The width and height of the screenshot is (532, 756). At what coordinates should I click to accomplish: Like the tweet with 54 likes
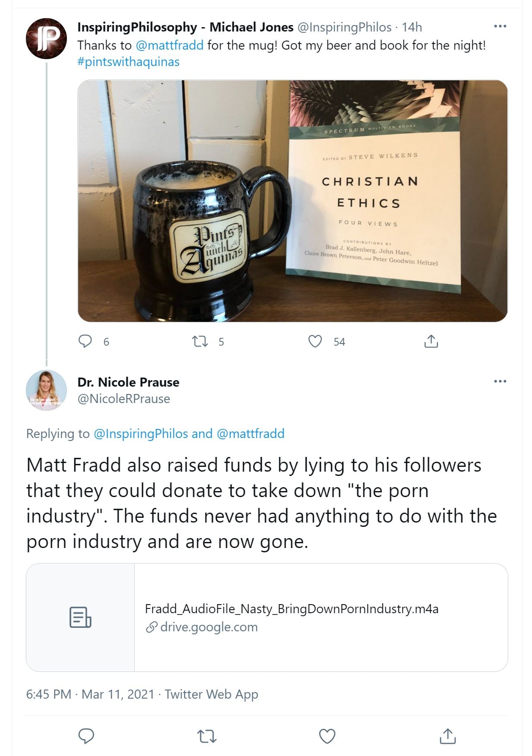tap(315, 341)
